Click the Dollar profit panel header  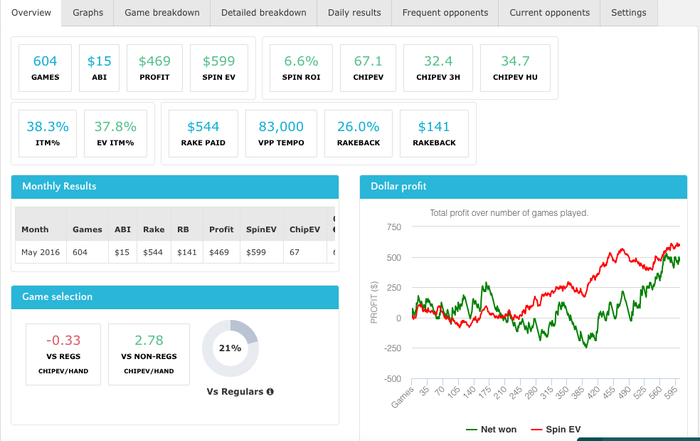click(523, 187)
